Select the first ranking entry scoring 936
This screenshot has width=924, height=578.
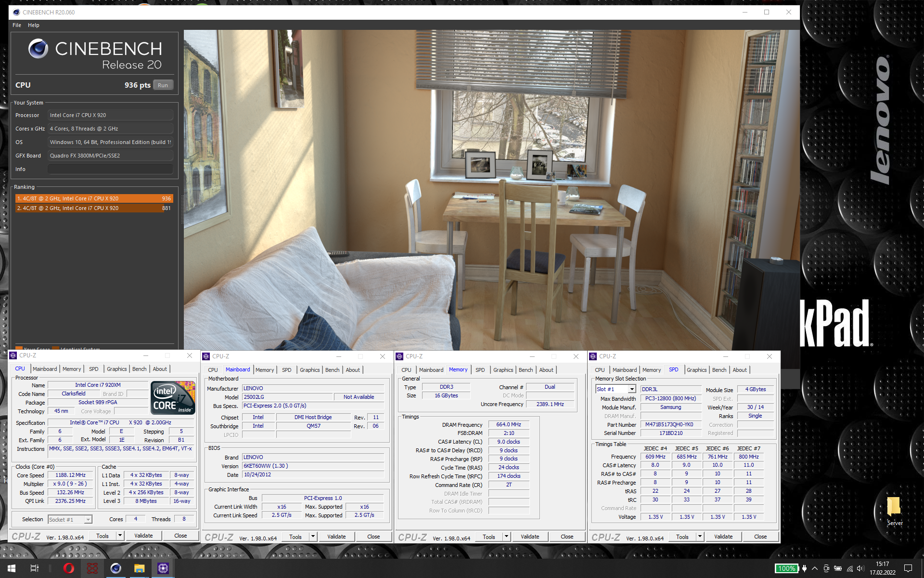click(94, 198)
